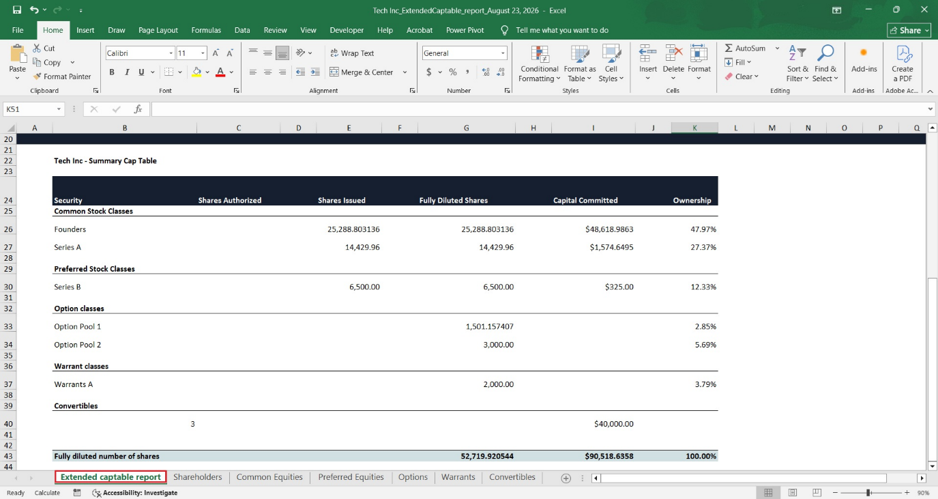Click the Fill Color yellow bucket swatch
This screenshot has height=499, width=938.
point(196,72)
